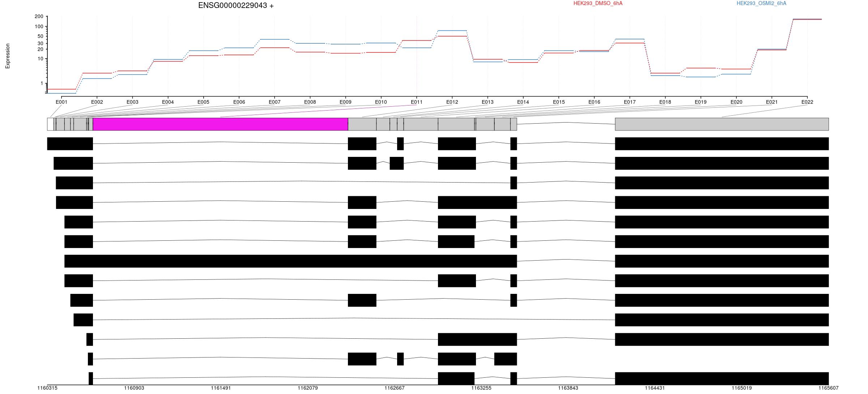Viewport: 868px width, 394px height.
Task: Click exon label E021
Action: pyautogui.click(x=772, y=102)
